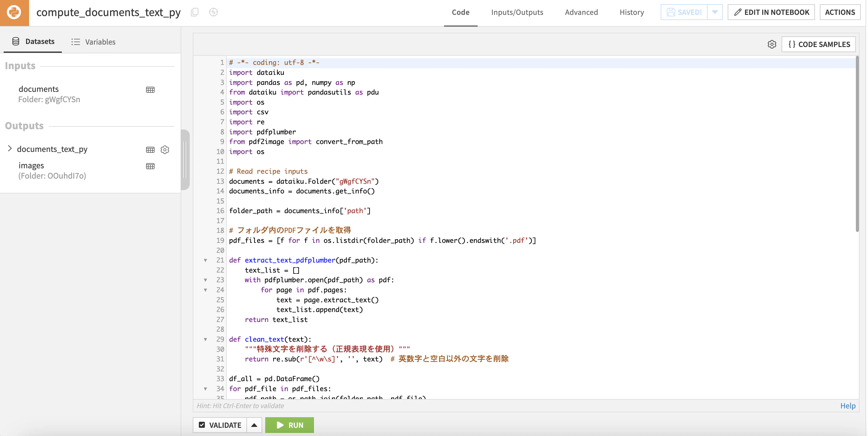This screenshot has height=436, width=868.
Task: Click the circular icon beside the recipe title
Action: click(x=213, y=12)
